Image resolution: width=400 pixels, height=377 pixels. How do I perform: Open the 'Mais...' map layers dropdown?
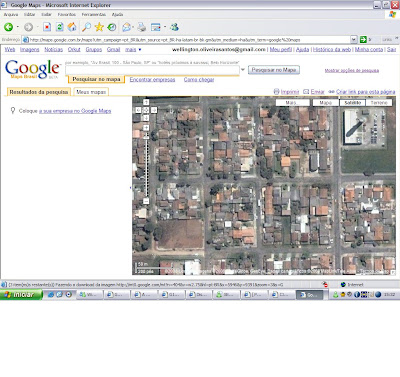tap(292, 103)
